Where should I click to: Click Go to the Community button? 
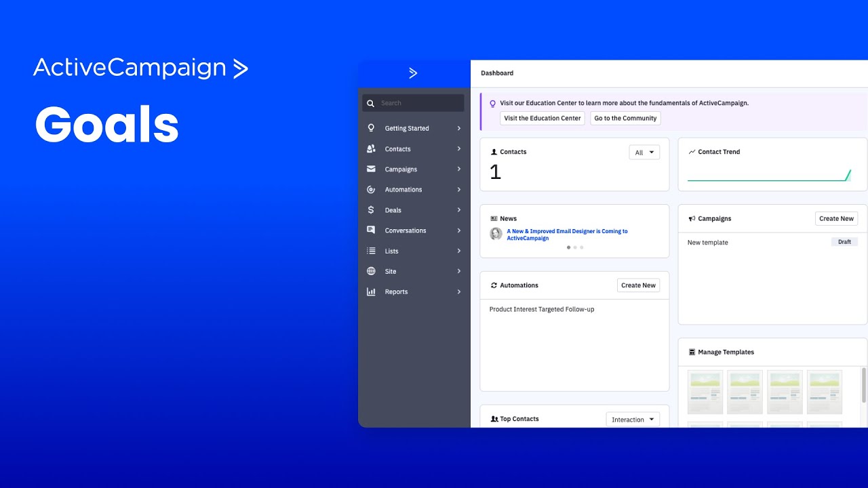[x=625, y=118]
